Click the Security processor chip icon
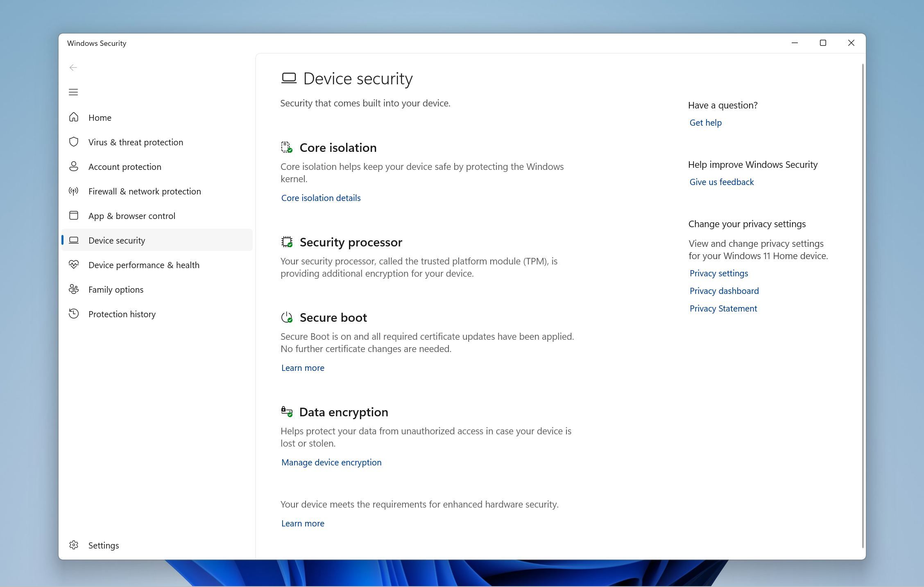 pos(287,242)
